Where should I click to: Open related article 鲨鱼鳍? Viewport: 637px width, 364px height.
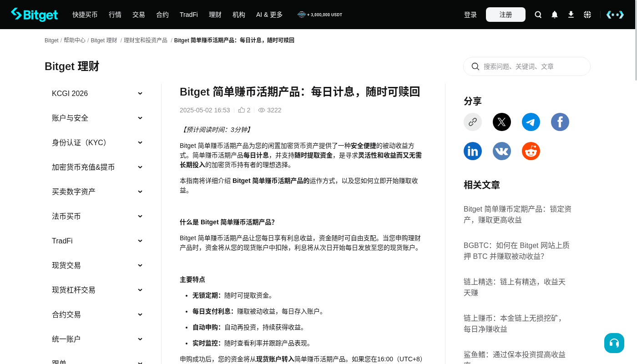(515, 357)
